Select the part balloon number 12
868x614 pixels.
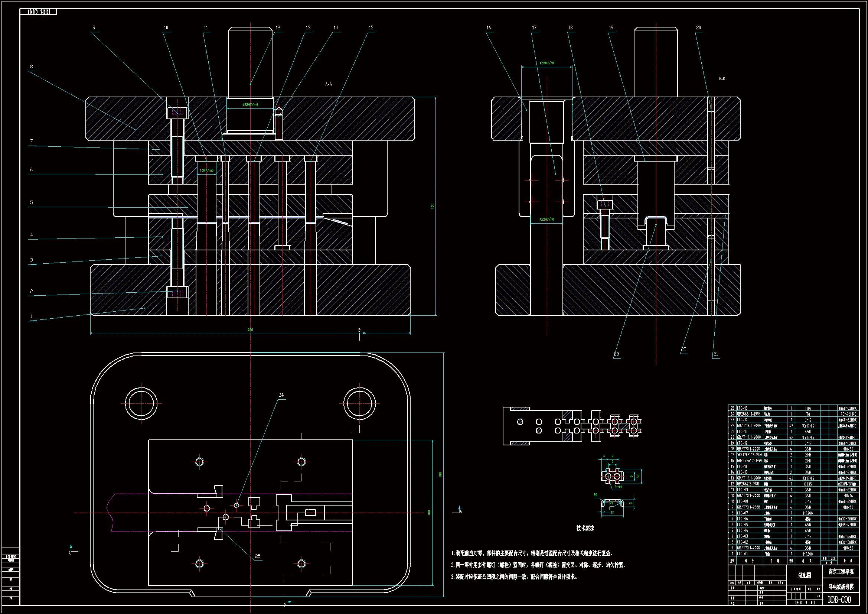click(x=278, y=27)
